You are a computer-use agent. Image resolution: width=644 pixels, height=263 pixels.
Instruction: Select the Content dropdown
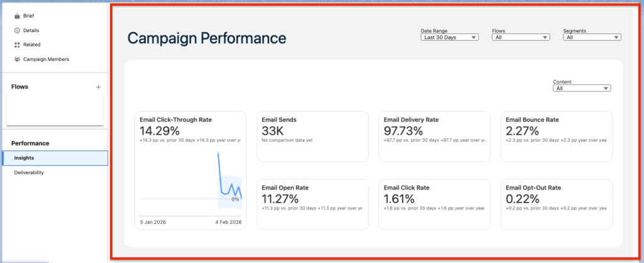tap(582, 89)
